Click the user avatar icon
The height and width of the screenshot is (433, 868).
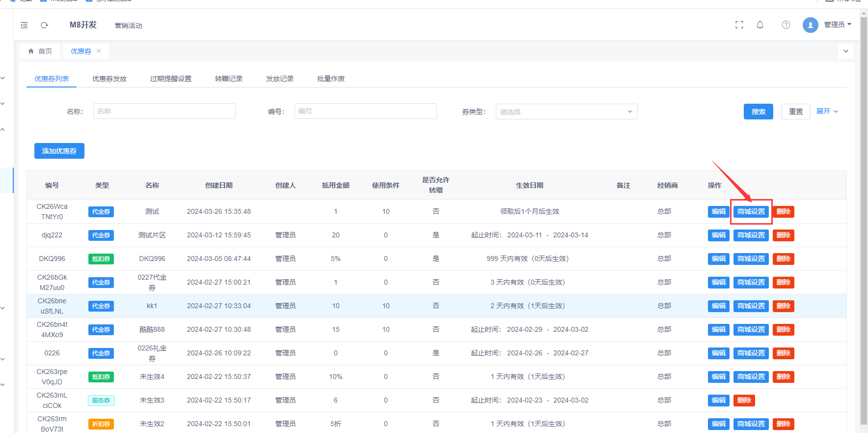tap(810, 25)
